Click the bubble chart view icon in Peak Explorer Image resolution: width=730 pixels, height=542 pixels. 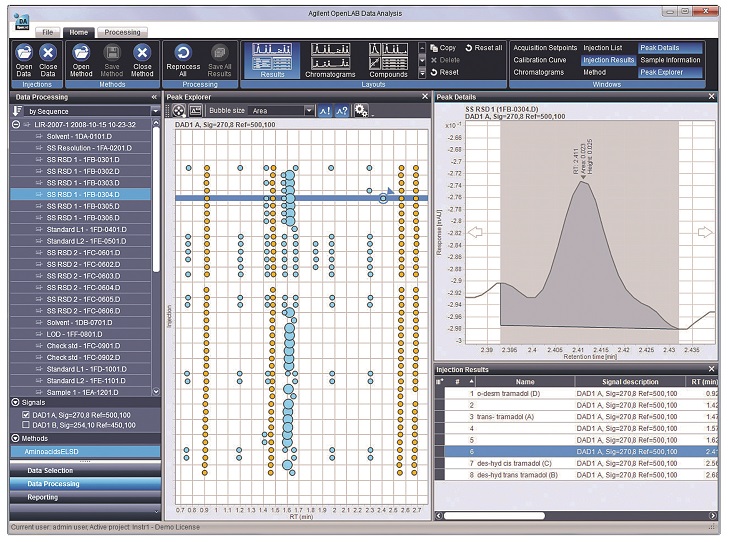(179, 111)
